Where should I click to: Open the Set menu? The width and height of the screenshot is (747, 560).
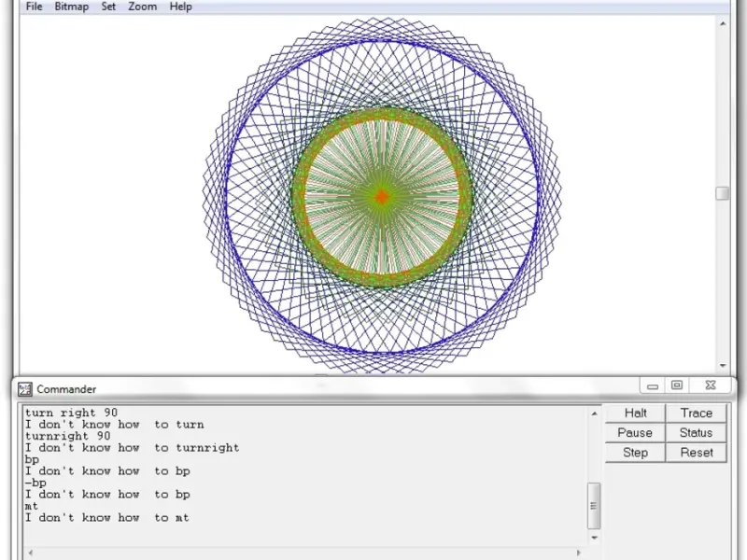pos(108,7)
